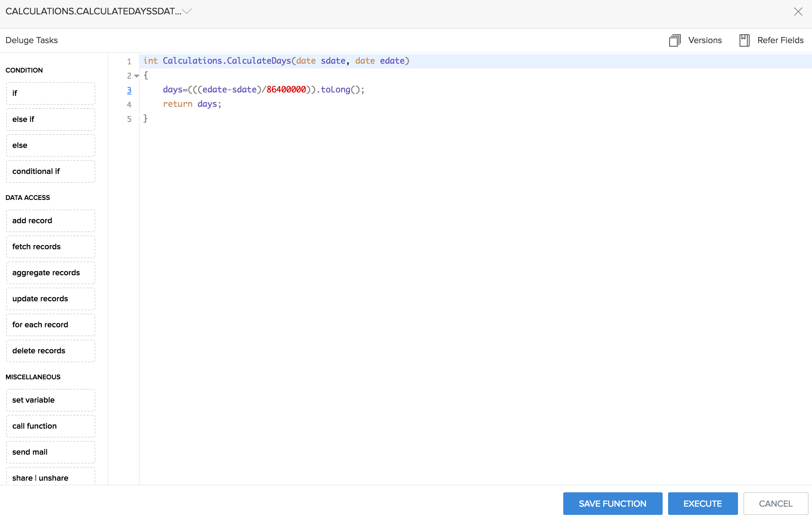
Task: Add an else condition
Action: coord(50,145)
